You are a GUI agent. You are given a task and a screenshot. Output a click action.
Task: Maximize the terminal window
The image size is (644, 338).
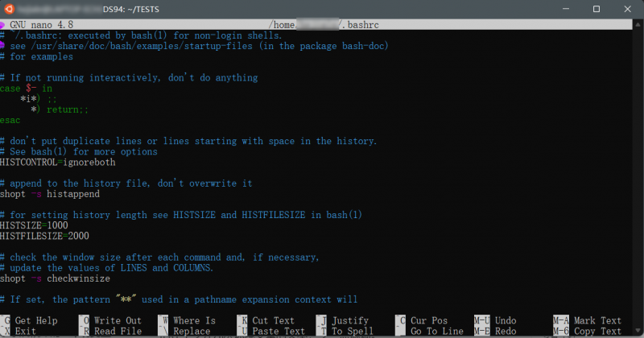(x=596, y=9)
